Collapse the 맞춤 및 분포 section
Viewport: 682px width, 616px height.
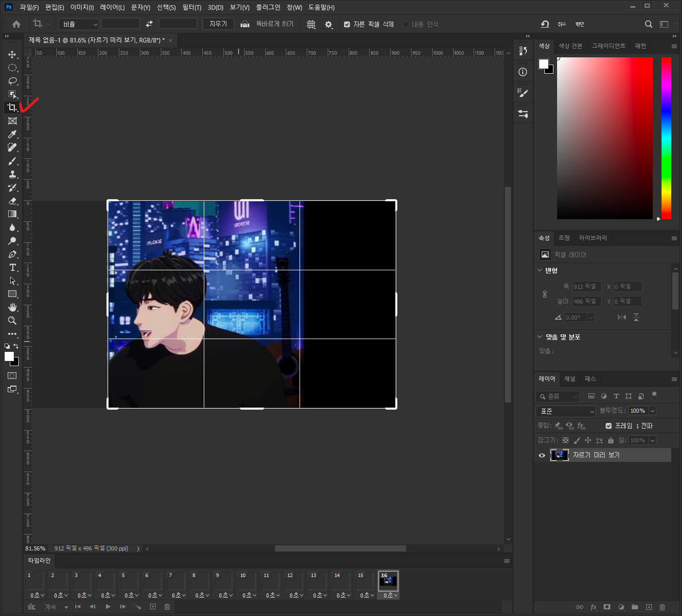539,336
